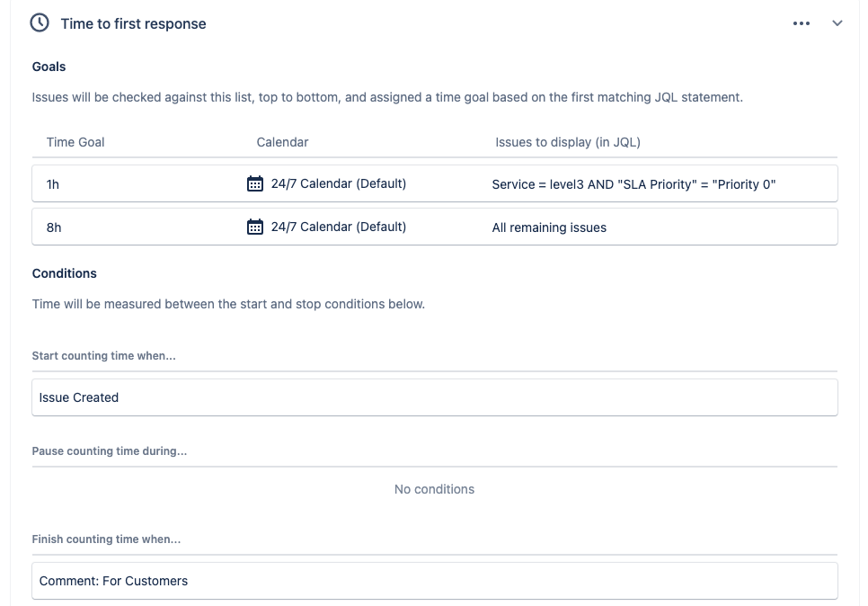
Task: Click the Calendar column header
Action: (x=282, y=142)
